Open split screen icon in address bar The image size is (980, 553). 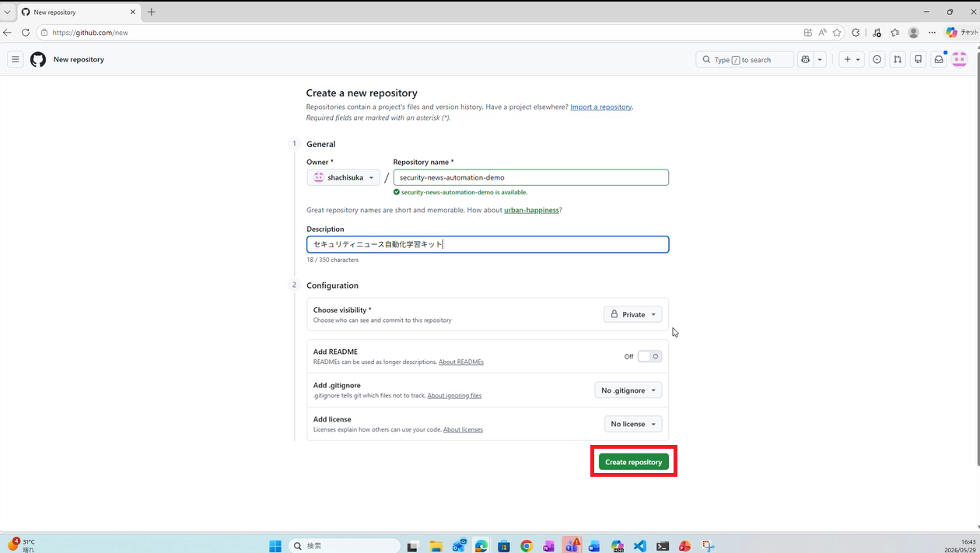(x=808, y=33)
